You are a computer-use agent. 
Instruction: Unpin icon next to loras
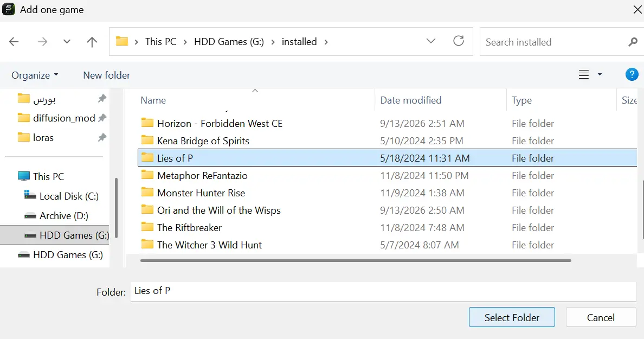click(x=102, y=138)
